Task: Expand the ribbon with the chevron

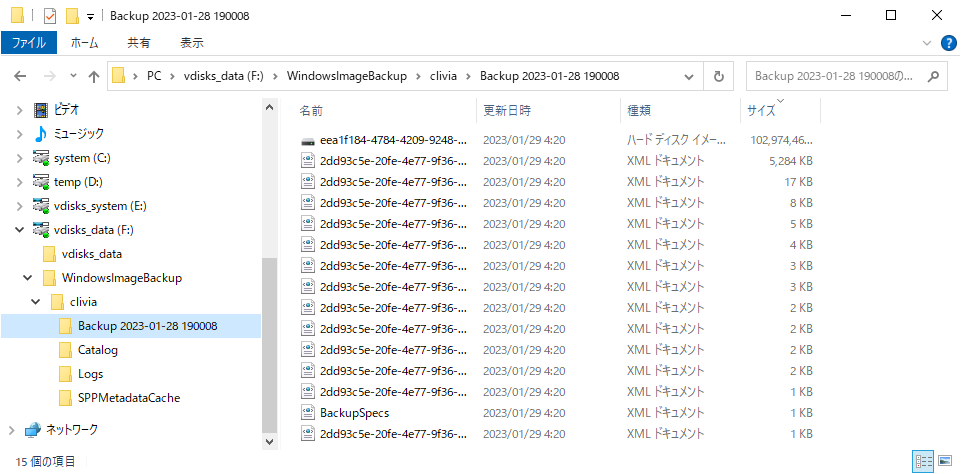Action: [927, 43]
